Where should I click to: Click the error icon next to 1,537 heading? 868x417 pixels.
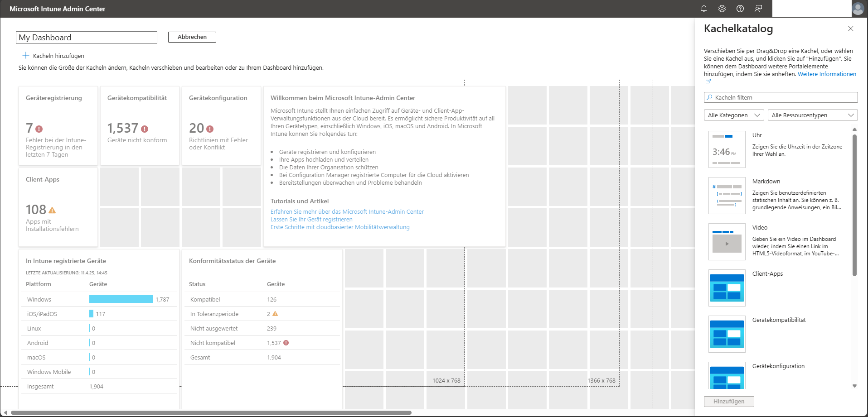click(x=145, y=129)
